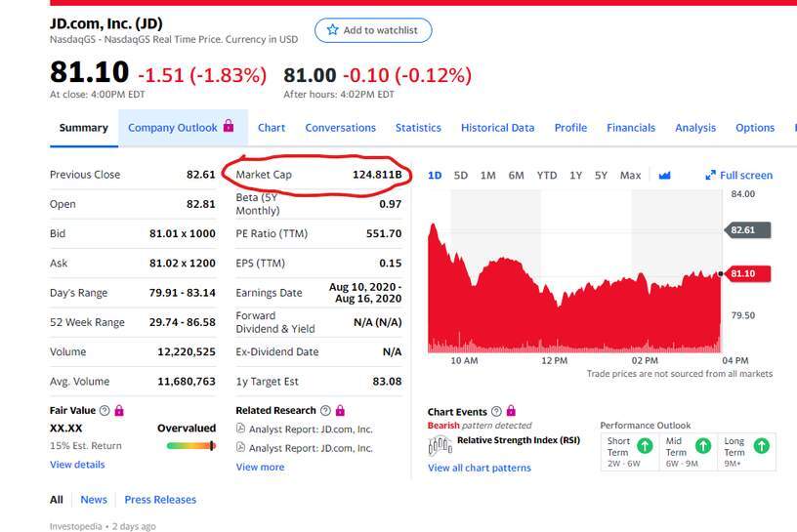Viewport: 797px width, 532px height.
Task: Select the Max chart range
Action: click(630, 176)
